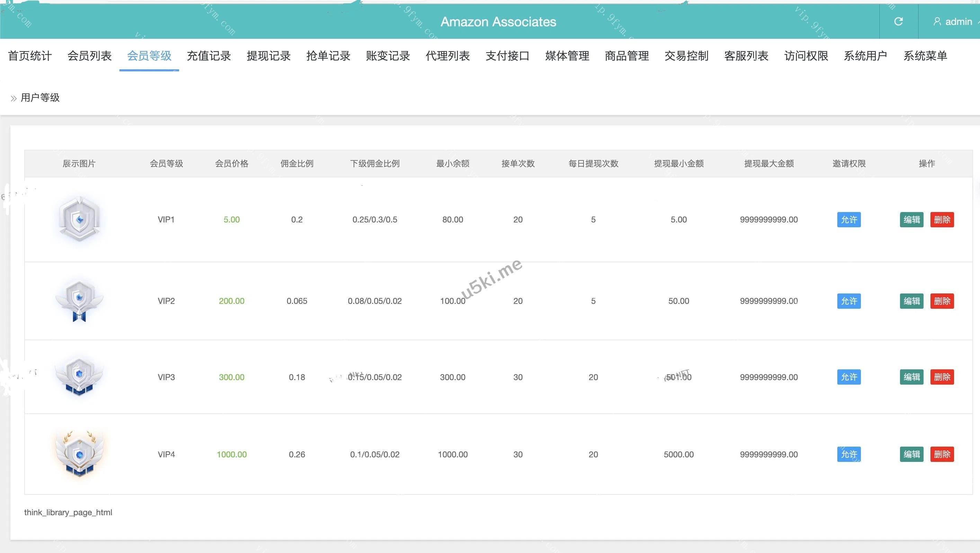Click the VIP2 badge image
This screenshot has height=553, width=980.
[79, 301]
